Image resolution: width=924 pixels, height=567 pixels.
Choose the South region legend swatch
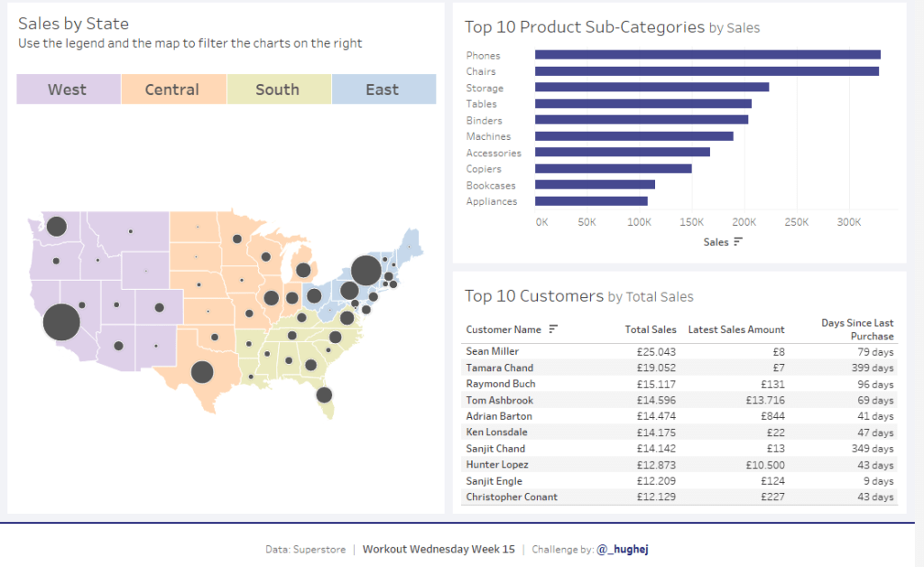click(278, 89)
